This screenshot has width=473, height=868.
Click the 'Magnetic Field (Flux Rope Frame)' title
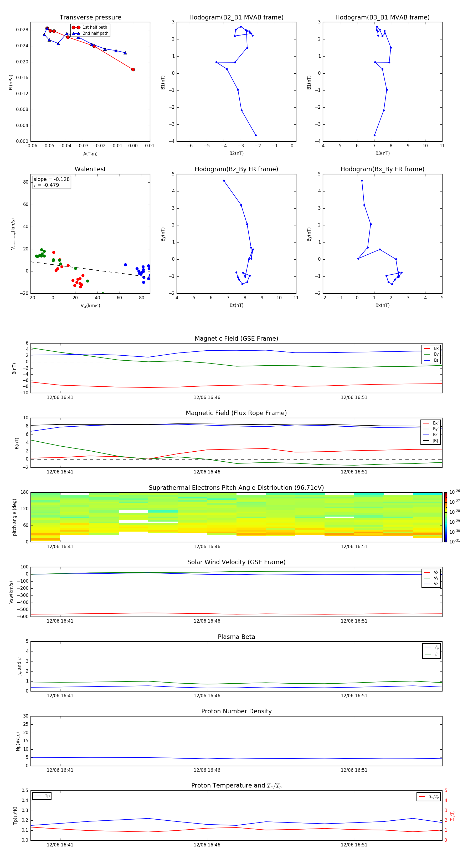click(x=236, y=413)
